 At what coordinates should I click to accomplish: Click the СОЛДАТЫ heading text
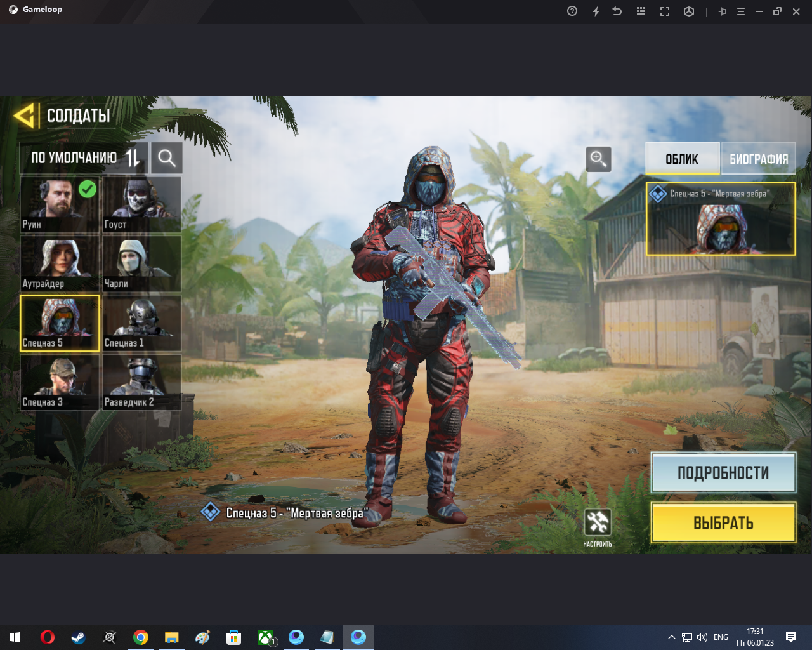pyautogui.click(x=79, y=116)
